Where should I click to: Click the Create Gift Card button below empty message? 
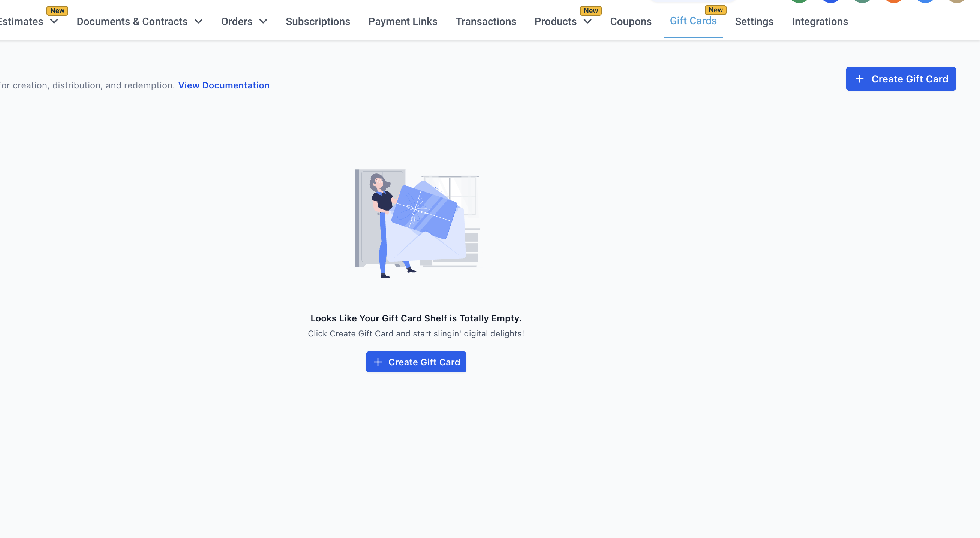[416, 362]
